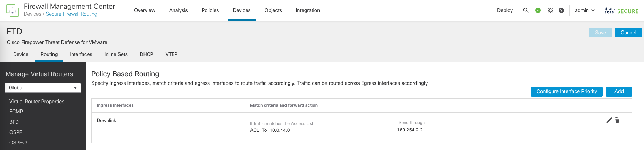
Task: Select OSPF in the routing sidebar
Action: click(x=16, y=132)
